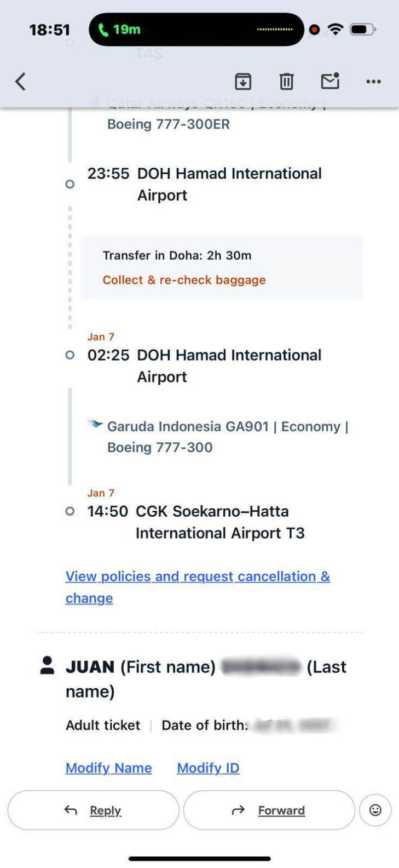Open the three-dot more options menu
Viewport: 399px width, 868px height.
point(373,82)
